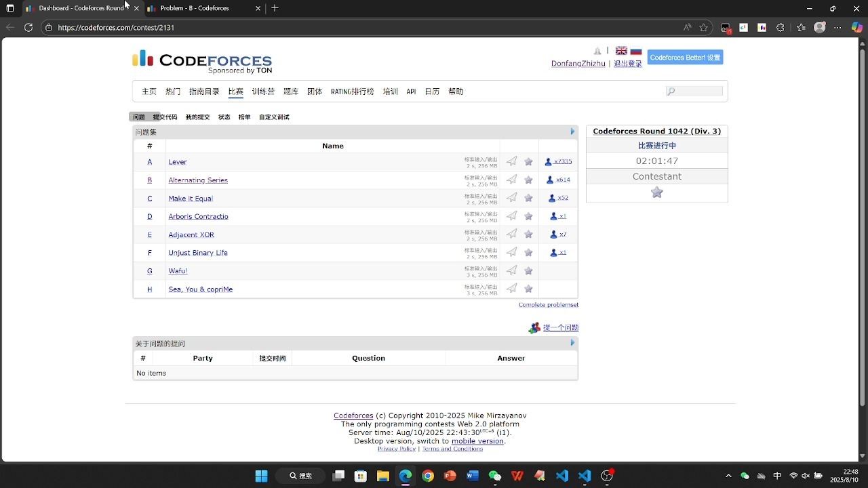Open Copilot icon in browser toolbar
This screenshot has height=488, width=868.
coord(857,28)
